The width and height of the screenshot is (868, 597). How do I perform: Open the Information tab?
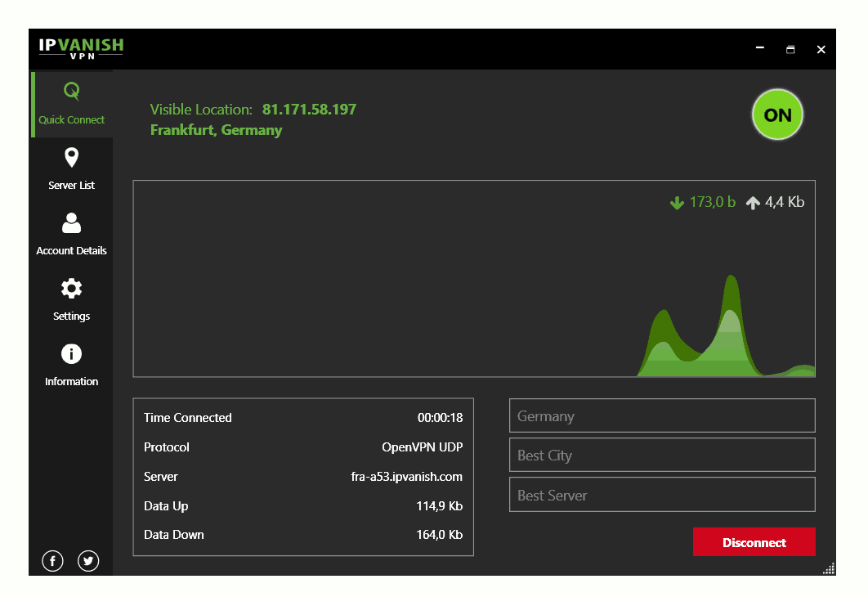coord(72,366)
